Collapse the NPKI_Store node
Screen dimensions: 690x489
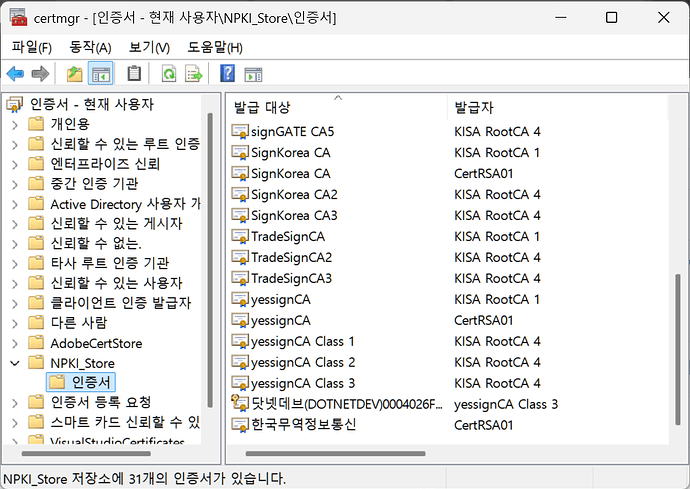click(15, 363)
